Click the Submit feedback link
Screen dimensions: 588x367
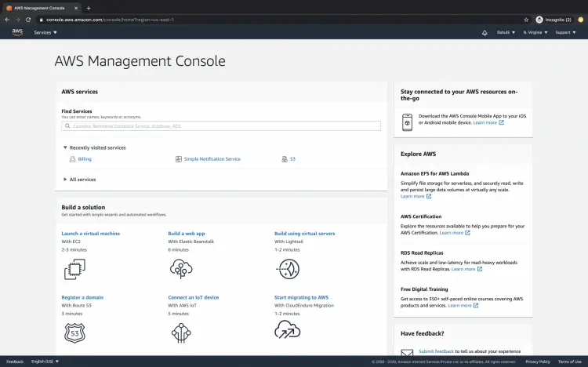[x=436, y=351]
